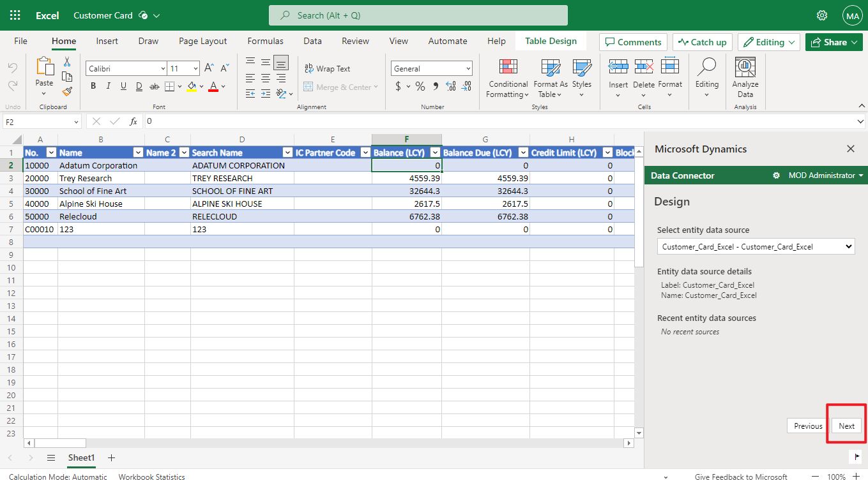The image size is (868, 483).
Task: Click the Next button in Data Connector
Action: click(x=846, y=426)
